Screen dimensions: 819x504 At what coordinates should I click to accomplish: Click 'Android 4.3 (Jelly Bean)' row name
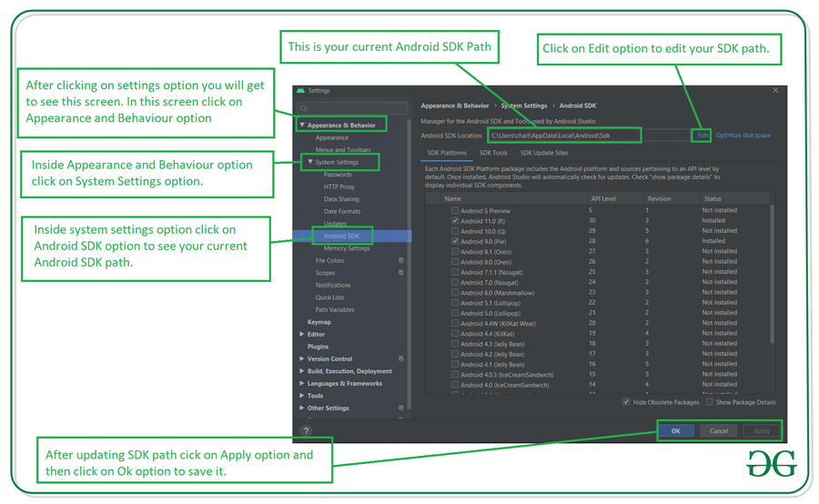pos(492,344)
